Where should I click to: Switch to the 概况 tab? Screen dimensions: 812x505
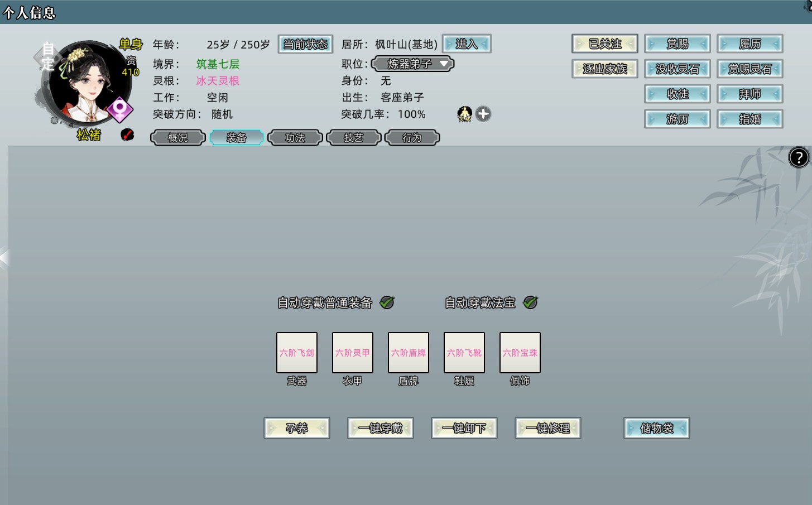click(x=178, y=138)
